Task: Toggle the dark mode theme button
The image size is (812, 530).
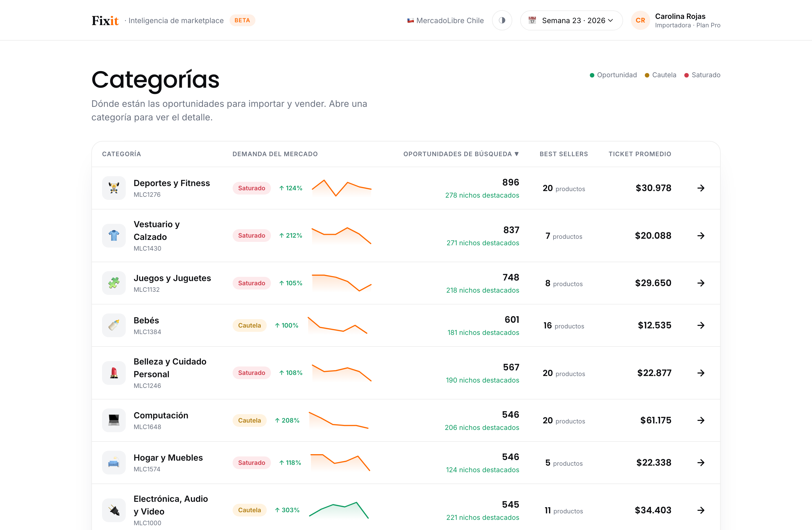Action: point(502,21)
